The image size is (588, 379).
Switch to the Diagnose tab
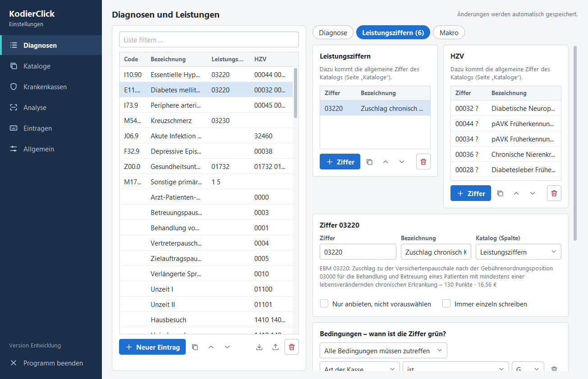click(x=333, y=32)
